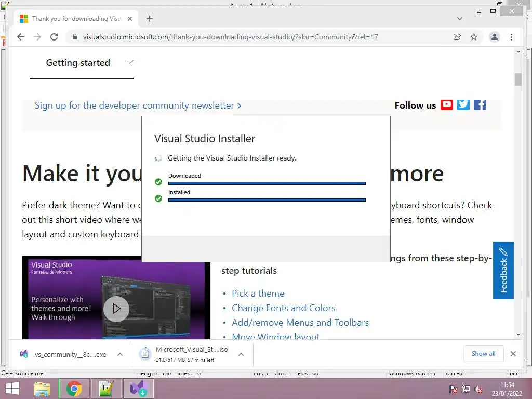Image resolution: width=532 pixels, height=399 pixels.
Task: Open the tab search chevron in title bar
Action: tap(460, 19)
